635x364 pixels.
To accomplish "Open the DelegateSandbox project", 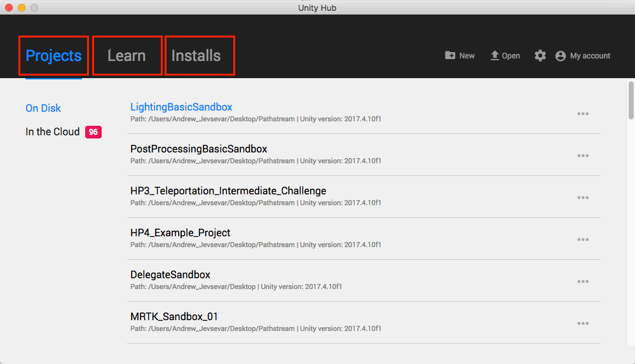I will [170, 274].
